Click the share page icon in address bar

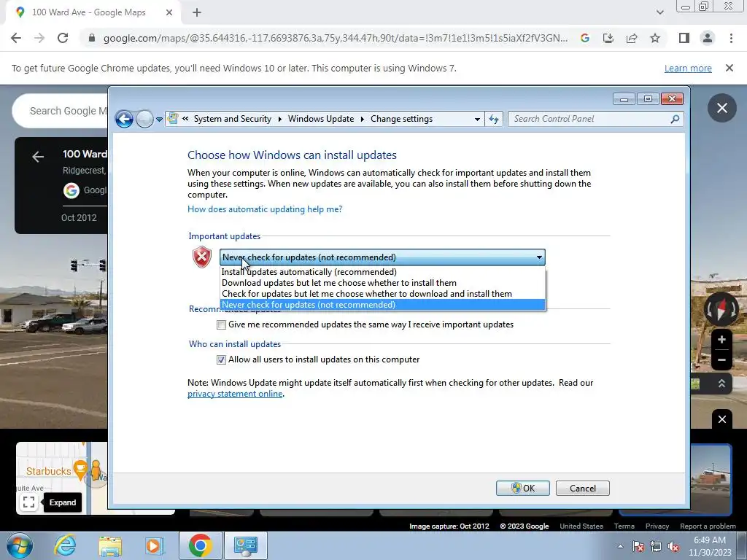click(x=632, y=38)
